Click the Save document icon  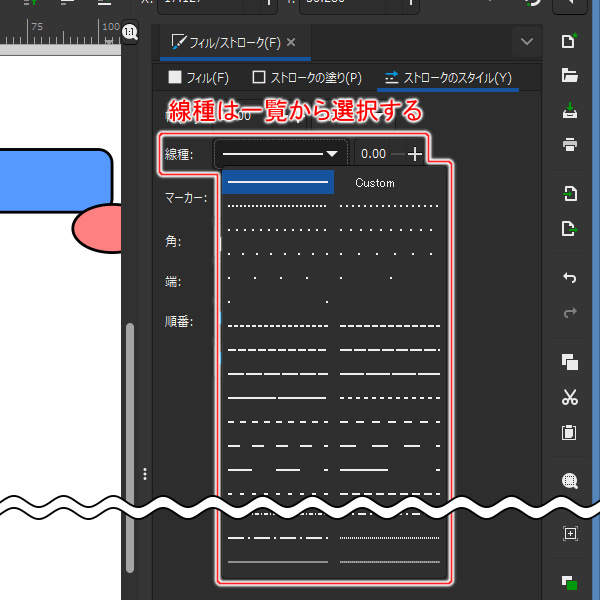(x=570, y=110)
